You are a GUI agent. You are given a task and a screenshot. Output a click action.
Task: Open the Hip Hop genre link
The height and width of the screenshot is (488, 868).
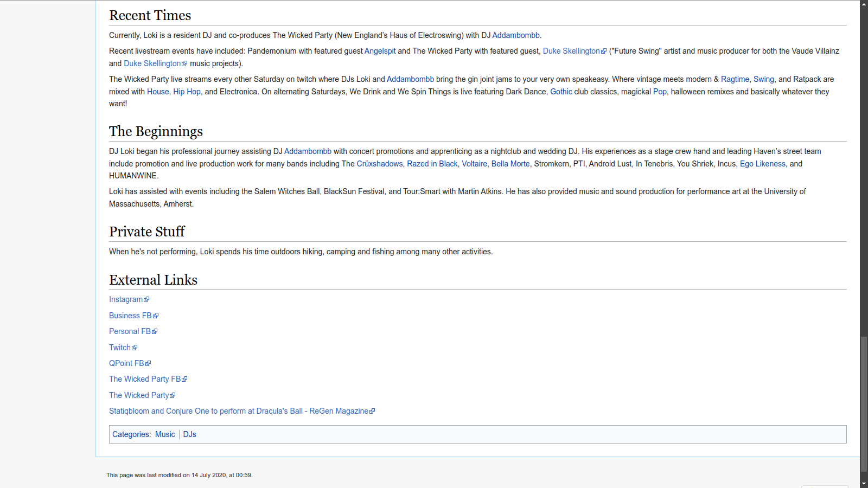point(187,92)
